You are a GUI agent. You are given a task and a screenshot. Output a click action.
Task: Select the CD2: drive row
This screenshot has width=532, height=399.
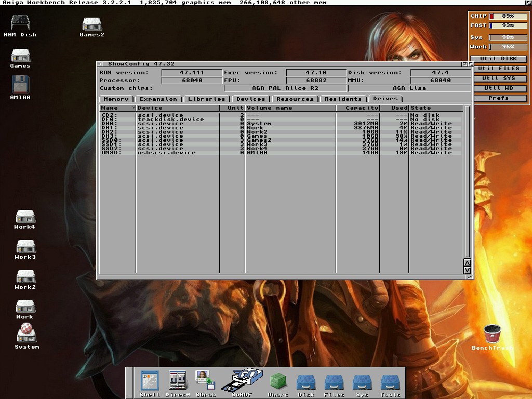click(x=282, y=115)
